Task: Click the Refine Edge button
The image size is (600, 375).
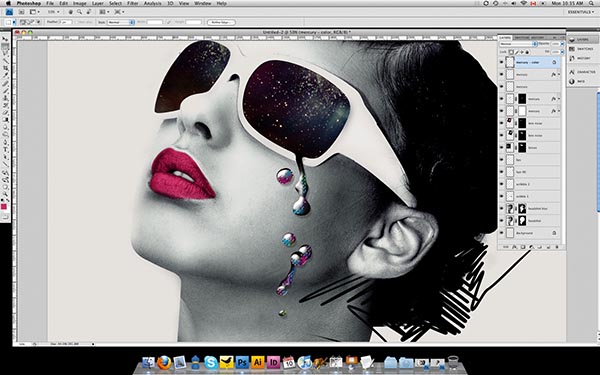Action: [x=221, y=22]
